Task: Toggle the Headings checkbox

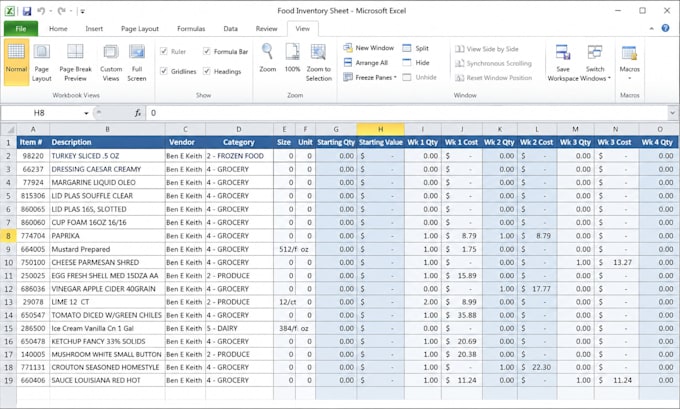Action: 207,71
